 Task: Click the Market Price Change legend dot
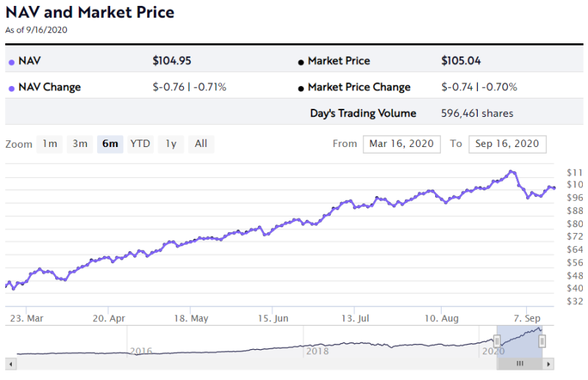301,88
